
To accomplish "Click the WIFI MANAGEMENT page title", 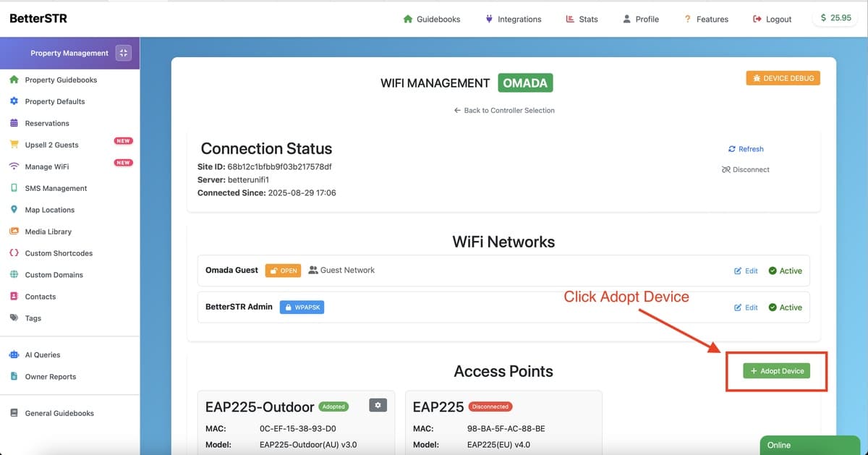I will (x=435, y=83).
